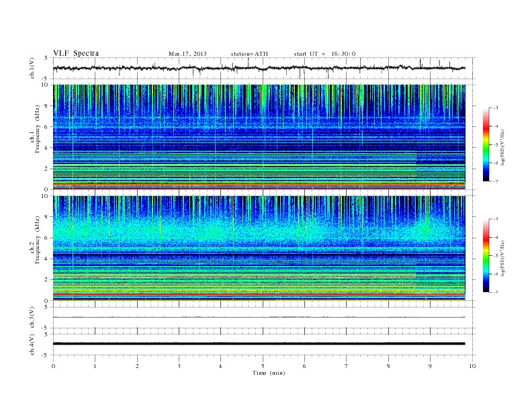The width and height of the screenshot is (532, 411).
Task: Click the upper PSD color scale bar
Action: tap(486, 144)
